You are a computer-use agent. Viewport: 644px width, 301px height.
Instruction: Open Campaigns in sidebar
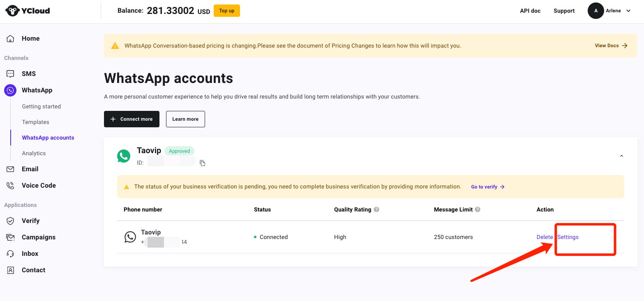coord(39,237)
